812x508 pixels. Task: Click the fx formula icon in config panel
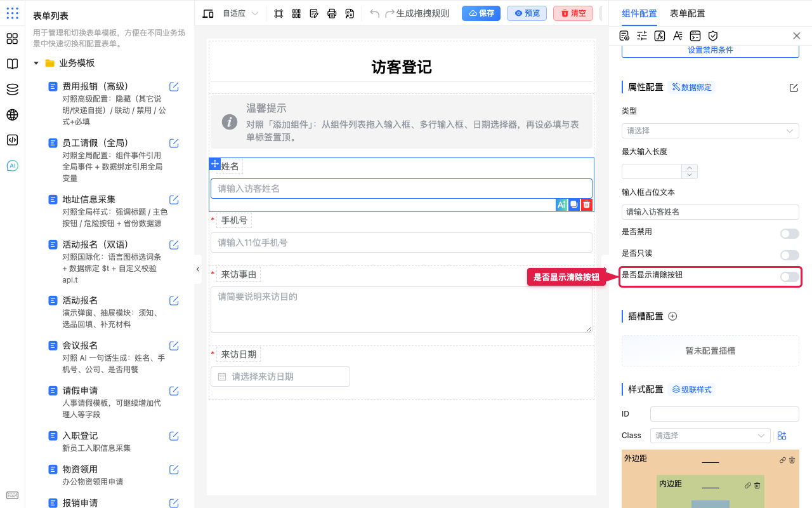click(660, 36)
